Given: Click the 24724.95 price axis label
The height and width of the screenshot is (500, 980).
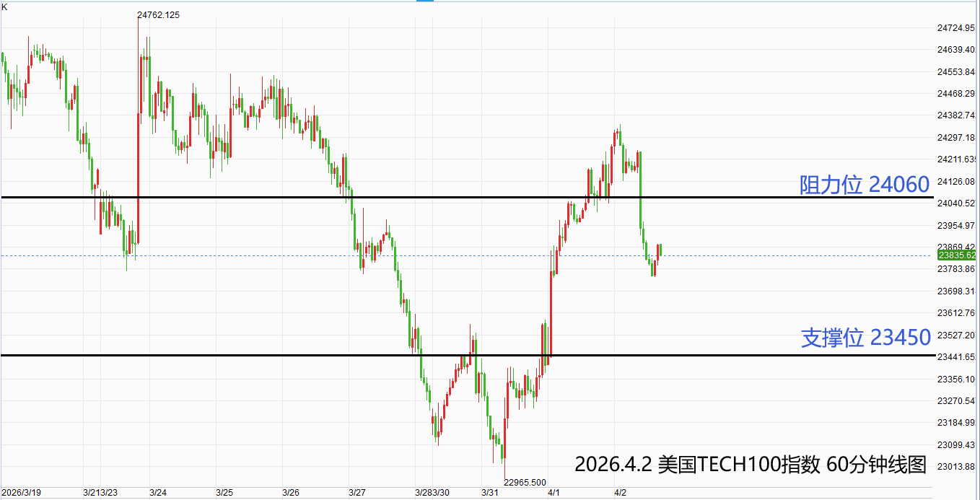Looking at the screenshot, I should coord(956,28).
